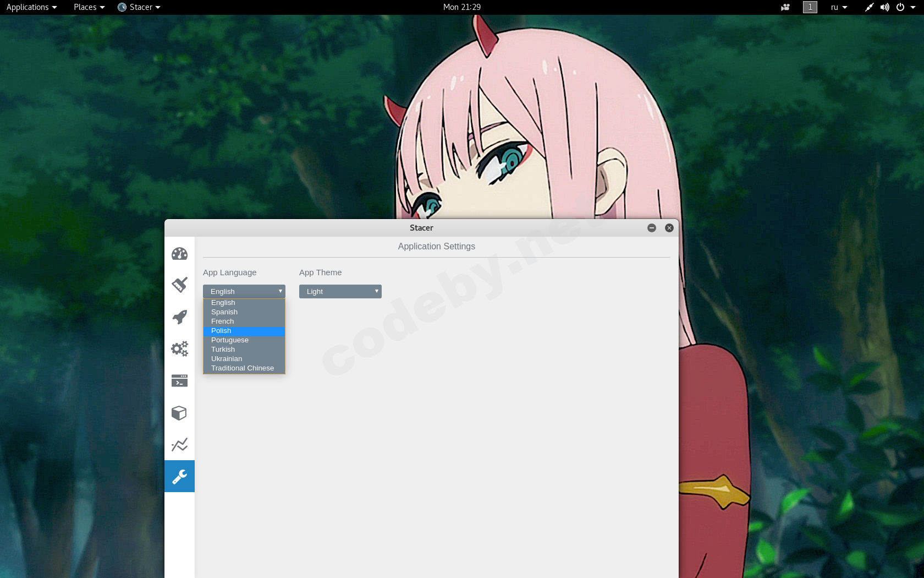This screenshot has width=924, height=578.
Task: Choose French from the language list
Action: (x=244, y=321)
